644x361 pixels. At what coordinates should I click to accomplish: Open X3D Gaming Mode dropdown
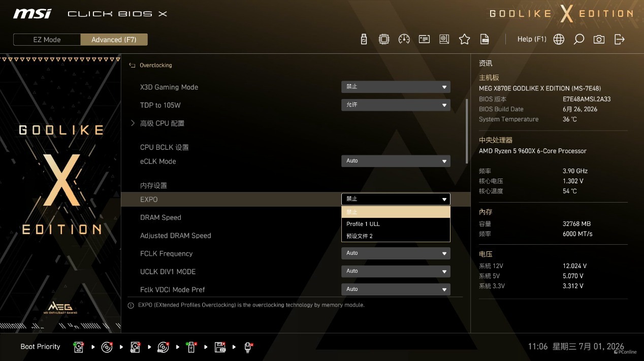(x=396, y=87)
